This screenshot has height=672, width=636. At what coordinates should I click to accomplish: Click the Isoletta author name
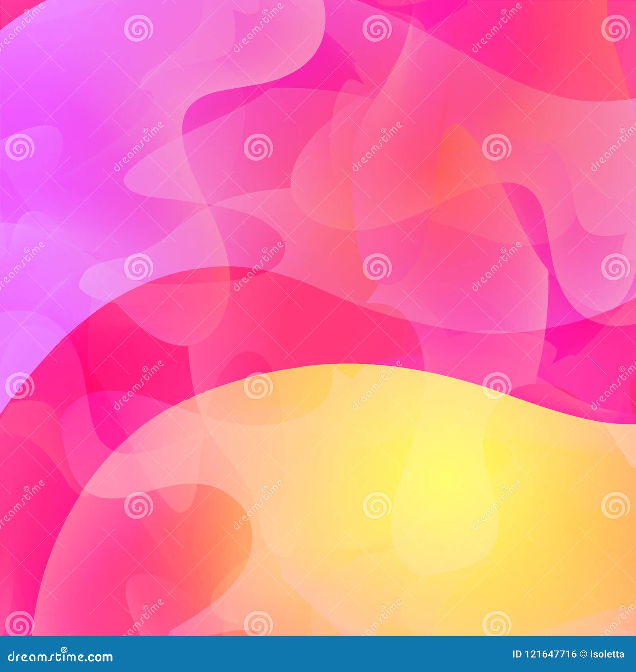(x=607, y=654)
